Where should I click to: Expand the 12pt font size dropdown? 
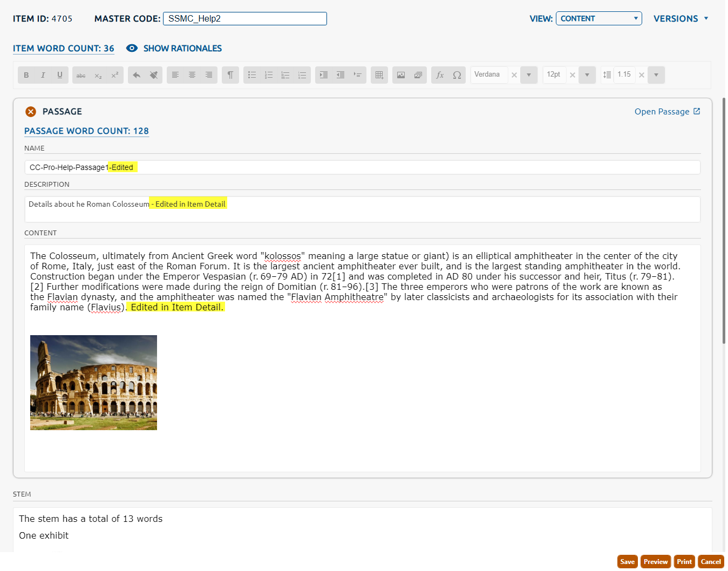587,75
